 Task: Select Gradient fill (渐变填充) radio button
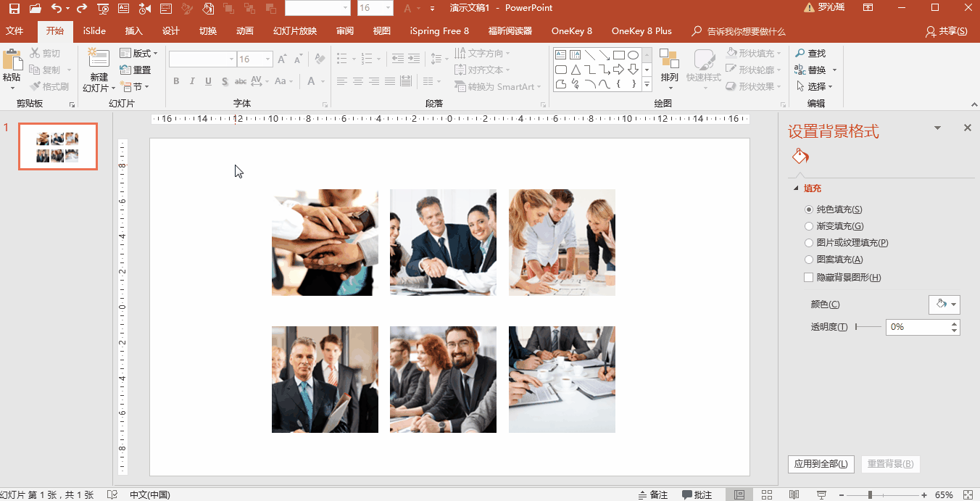pos(809,226)
